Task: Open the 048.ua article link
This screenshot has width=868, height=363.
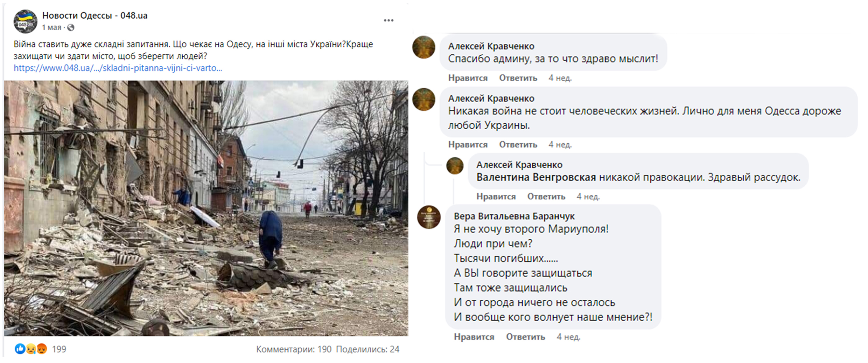Action: (118, 68)
